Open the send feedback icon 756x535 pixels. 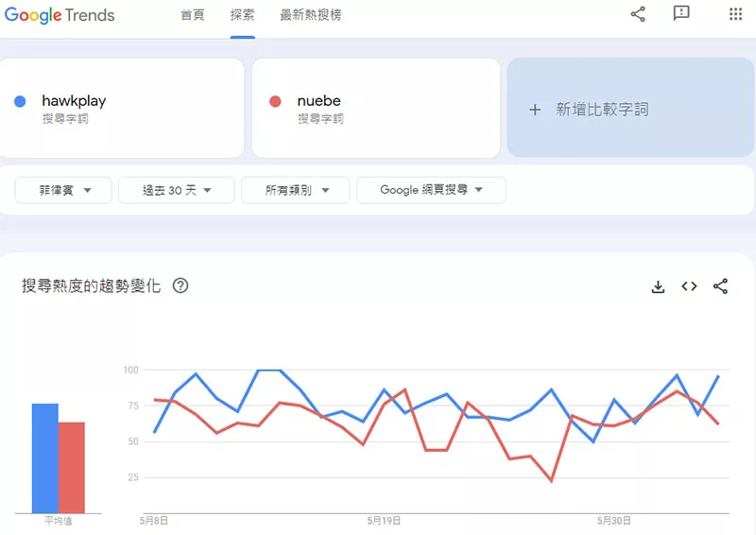pos(680,13)
